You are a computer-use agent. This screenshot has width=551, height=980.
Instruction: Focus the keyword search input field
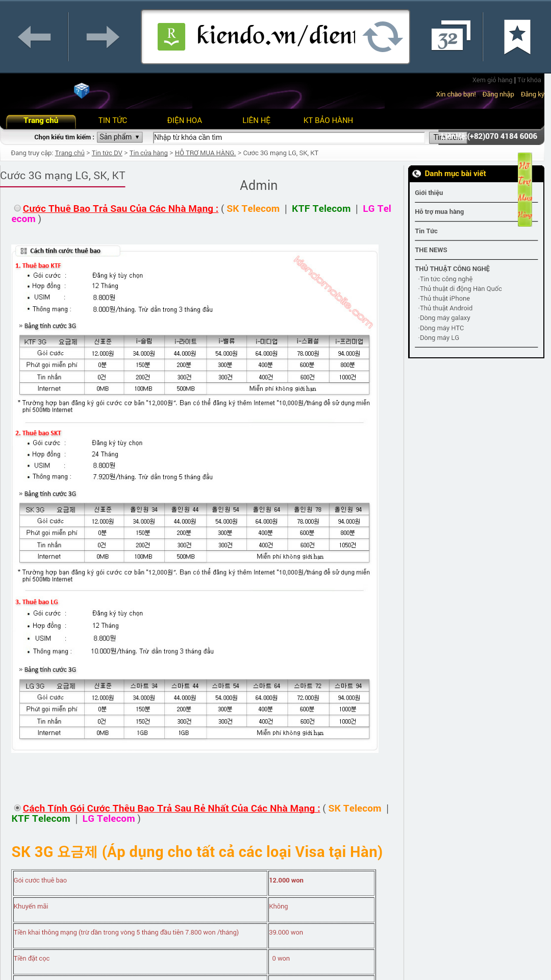288,137
